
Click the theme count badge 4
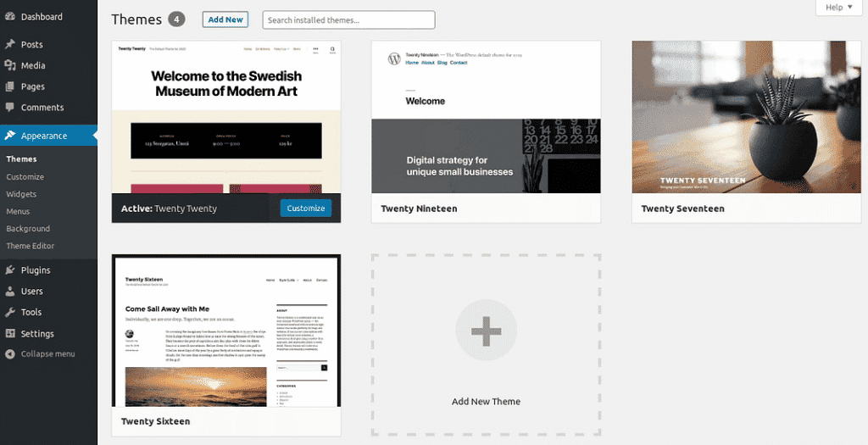[x=176, y=19]
